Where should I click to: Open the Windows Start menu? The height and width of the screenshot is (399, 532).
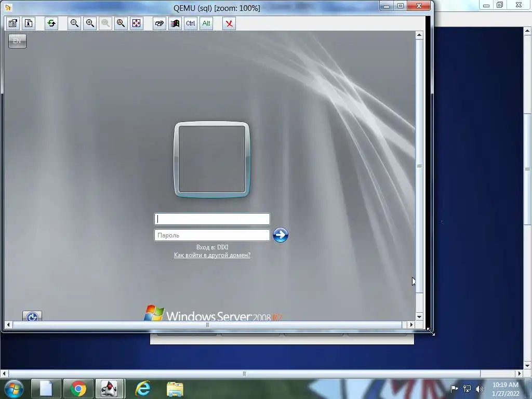coord(14,389)
